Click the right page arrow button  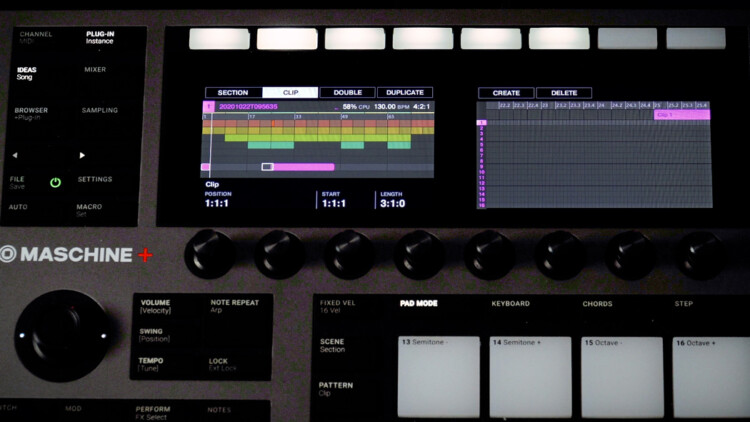82,155
